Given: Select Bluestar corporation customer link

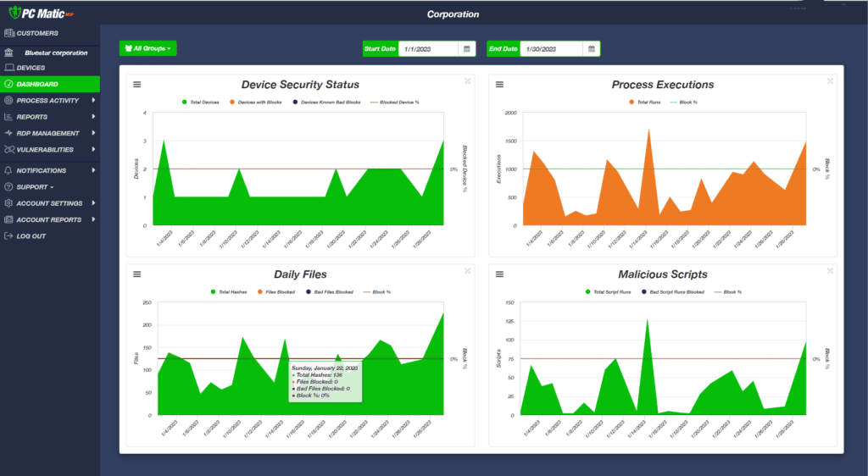Looking at the screenshot, I should coord(56,53).
